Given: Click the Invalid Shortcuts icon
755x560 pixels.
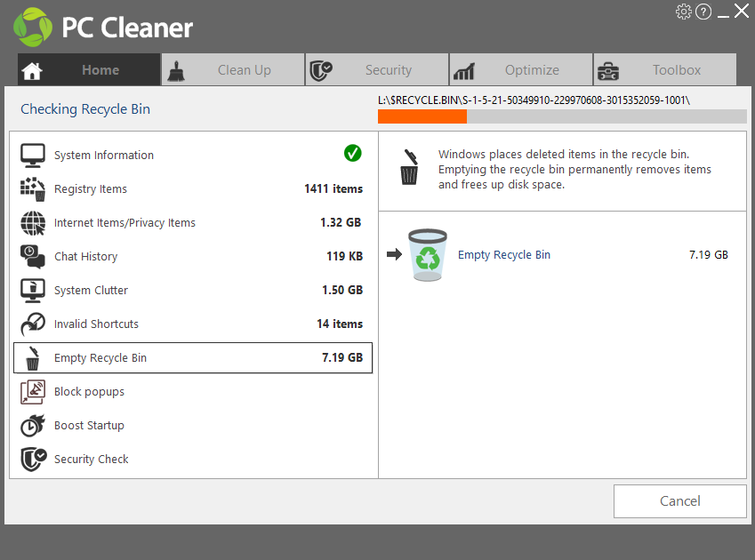Looking at the screenshot, I should [x=33, y=324].
